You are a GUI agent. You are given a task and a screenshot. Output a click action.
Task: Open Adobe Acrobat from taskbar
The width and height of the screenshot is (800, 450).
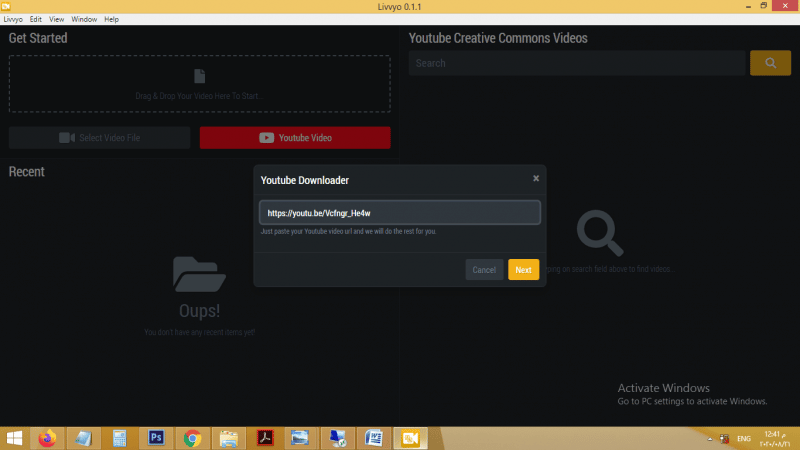(x=265, y=438)
